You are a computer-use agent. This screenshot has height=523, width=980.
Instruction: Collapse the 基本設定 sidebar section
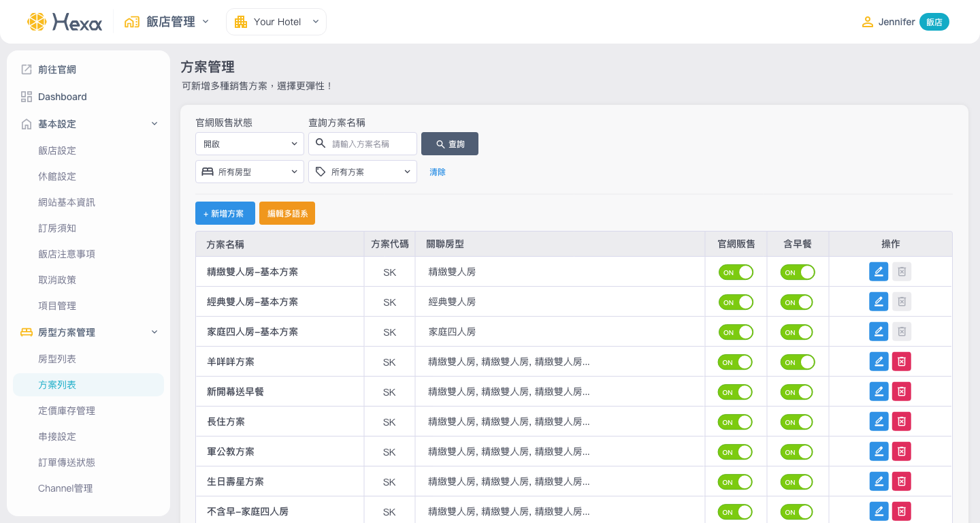[154, 124]
